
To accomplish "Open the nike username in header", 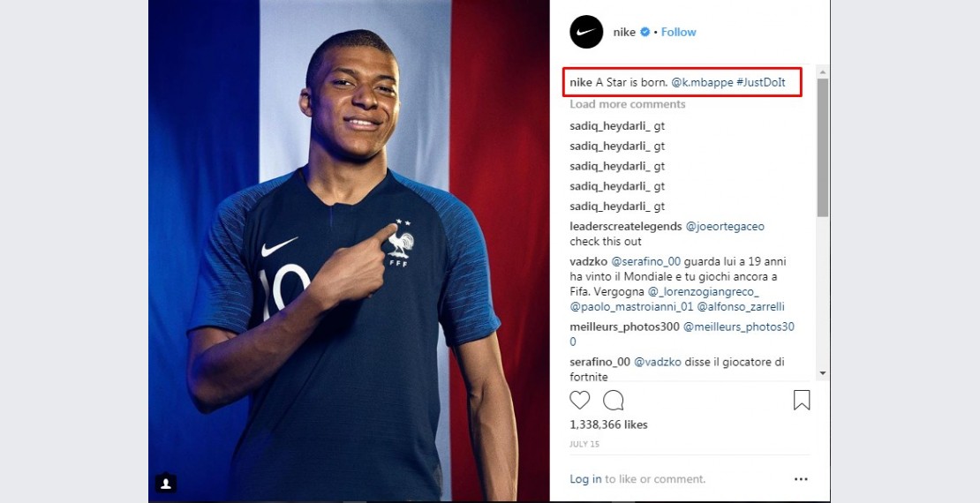I will coord(624,33).
